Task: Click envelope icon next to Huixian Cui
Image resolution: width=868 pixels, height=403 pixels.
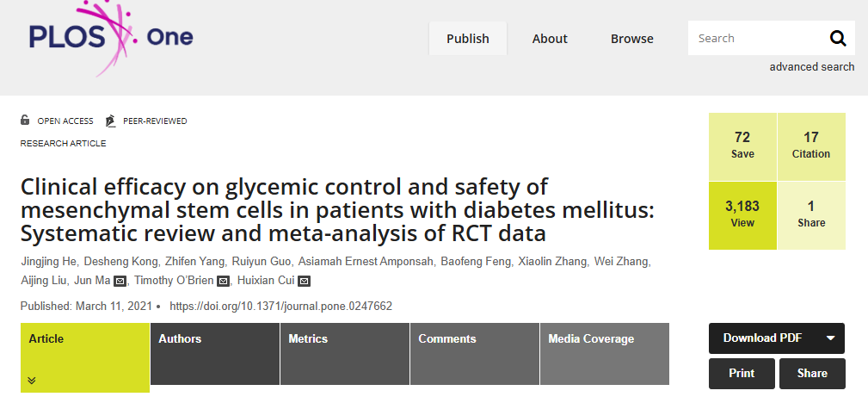Action: point(304,281)
